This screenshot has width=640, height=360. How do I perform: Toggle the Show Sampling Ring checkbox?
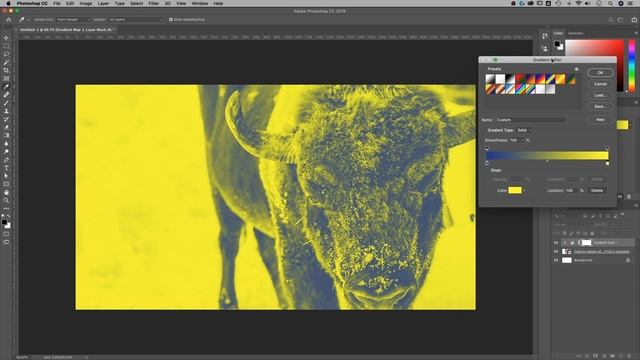pos(171,20)
